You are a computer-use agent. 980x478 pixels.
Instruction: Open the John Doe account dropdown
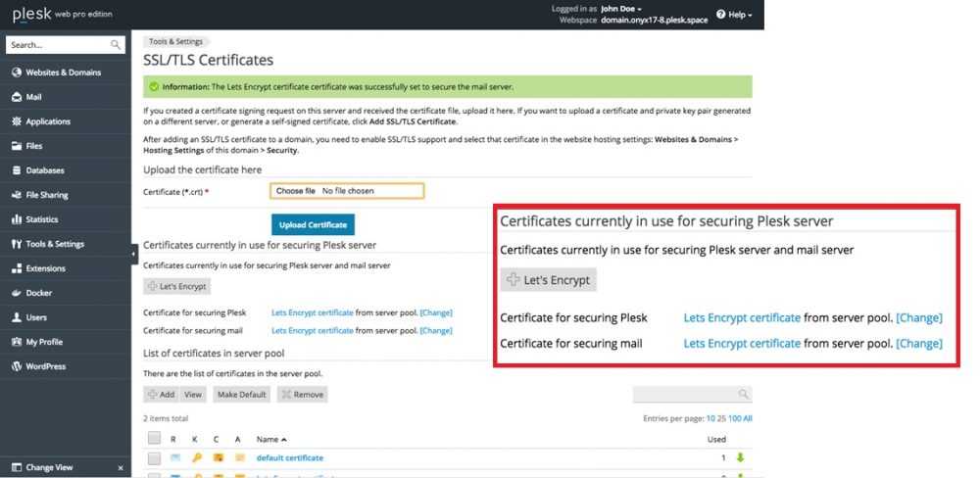[621, 9]
